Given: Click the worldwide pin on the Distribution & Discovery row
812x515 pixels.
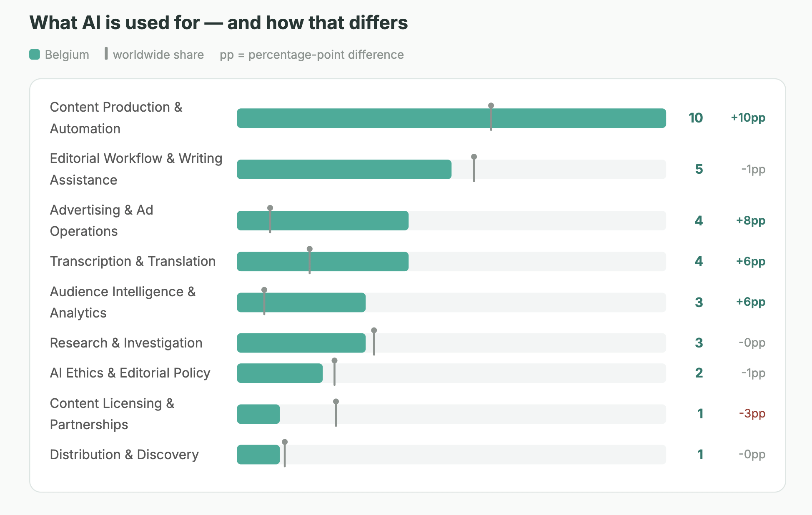Looking at the screenshot, I should 285,453.
